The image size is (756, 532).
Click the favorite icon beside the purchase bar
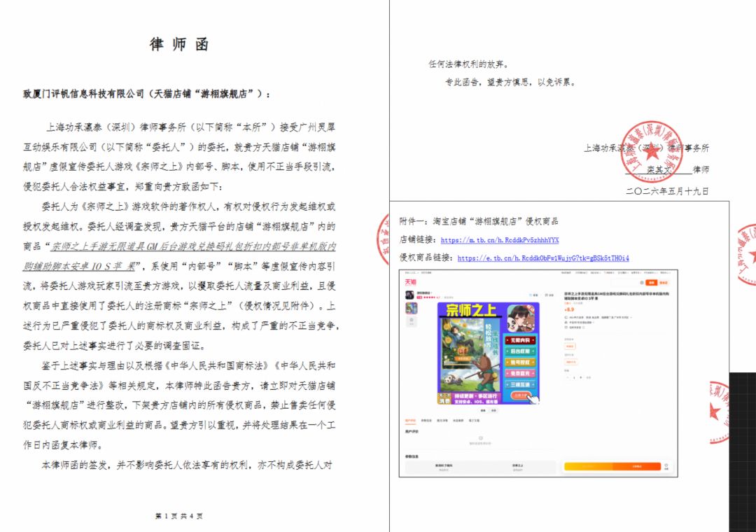(666, 466)
